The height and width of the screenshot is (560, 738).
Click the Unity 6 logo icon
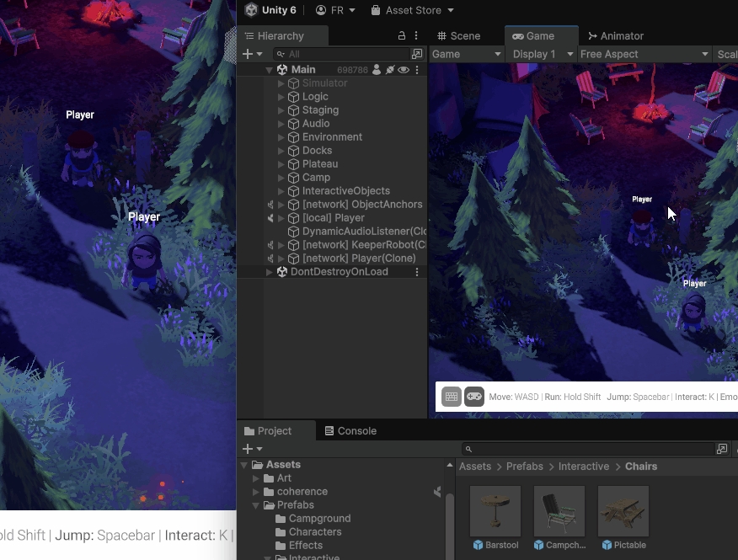251,10
